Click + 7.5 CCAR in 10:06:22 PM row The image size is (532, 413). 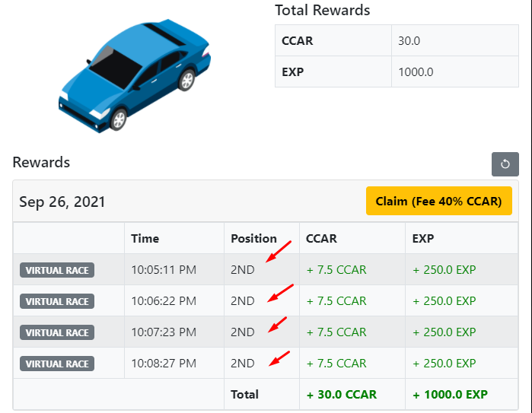click(336, 301)
